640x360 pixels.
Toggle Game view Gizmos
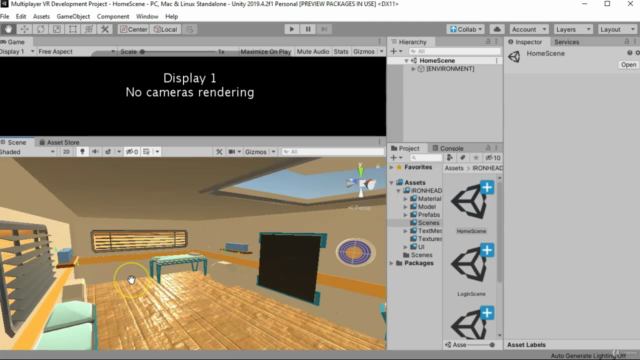click(x=364, y=52)
